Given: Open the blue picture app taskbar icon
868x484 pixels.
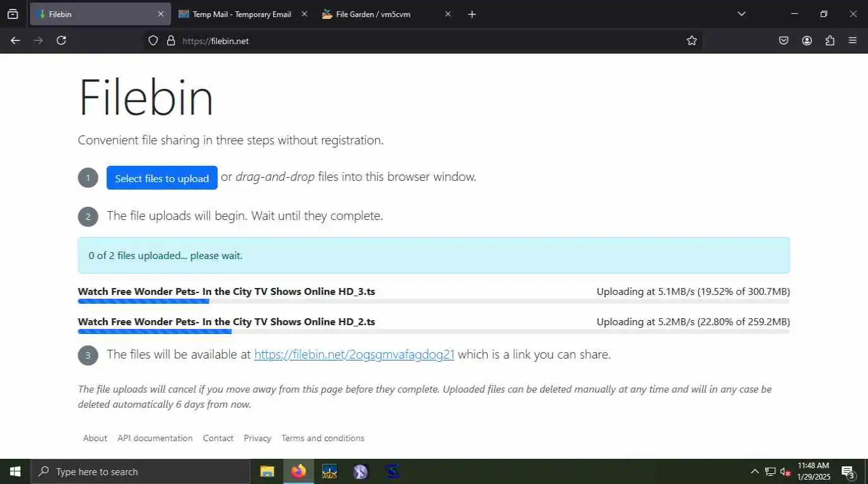Looking at the screenshot, I should point(329,471).
